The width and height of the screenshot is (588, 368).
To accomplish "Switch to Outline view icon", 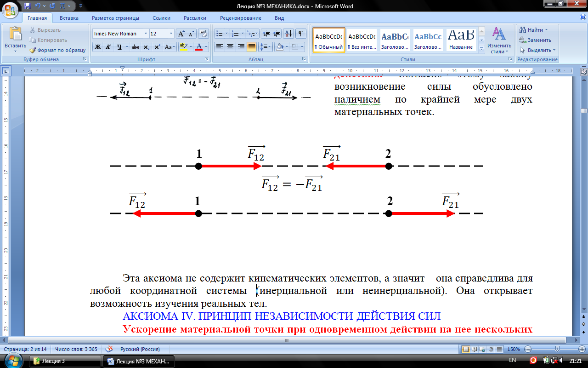I will [x=491, y=349].
